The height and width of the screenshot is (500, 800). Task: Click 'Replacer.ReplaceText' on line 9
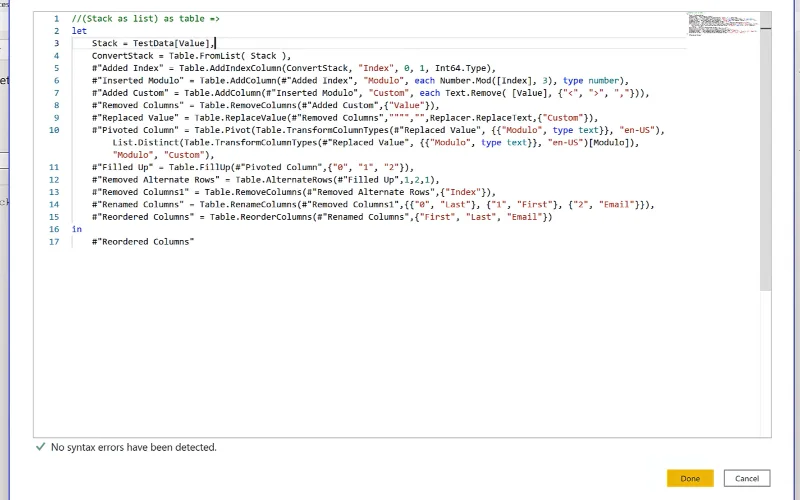[481, 118]
